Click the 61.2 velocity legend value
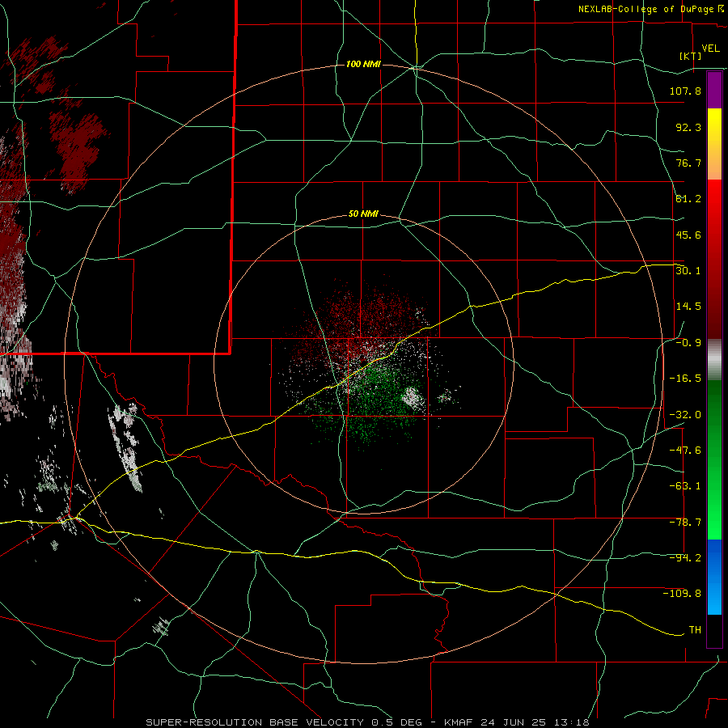 pos(688,199)
